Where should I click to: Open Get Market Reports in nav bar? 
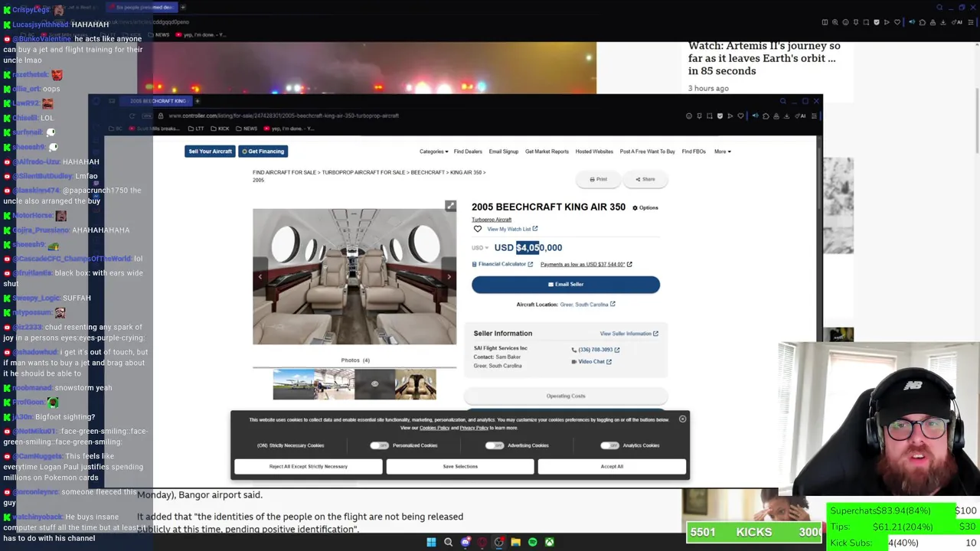point(547,152)
